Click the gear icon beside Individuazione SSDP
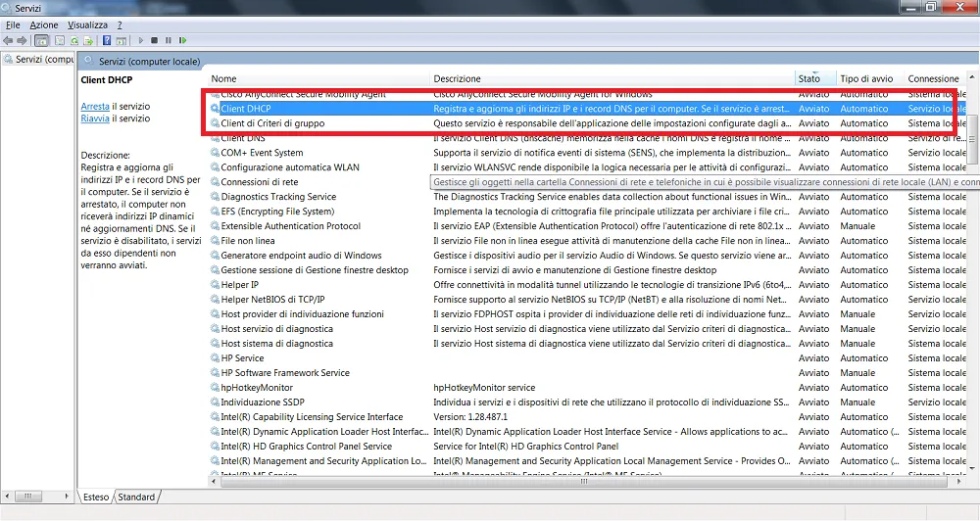980x521 pixels. pyautogui.click(x=215, y=403)
